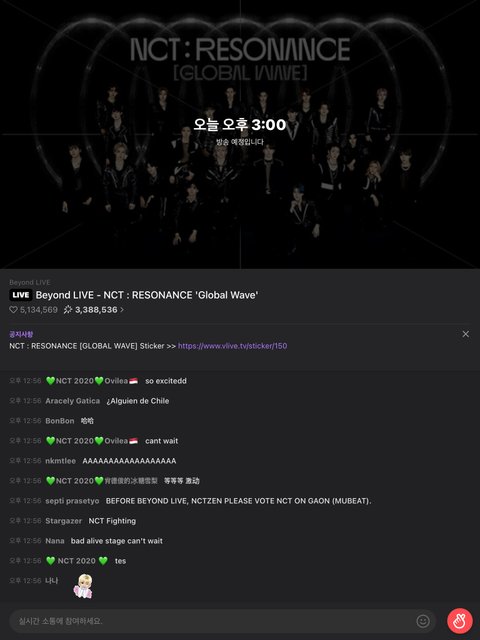Viewport: 480px width, 640px height.
Task: Open the emoji sticker picker
Action: 423,621
